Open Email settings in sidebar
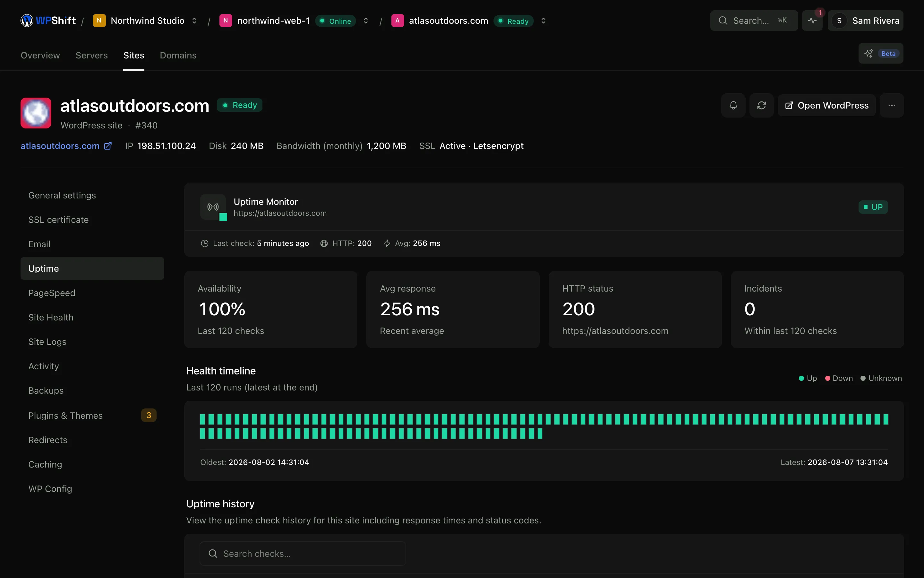 [92, 244]
